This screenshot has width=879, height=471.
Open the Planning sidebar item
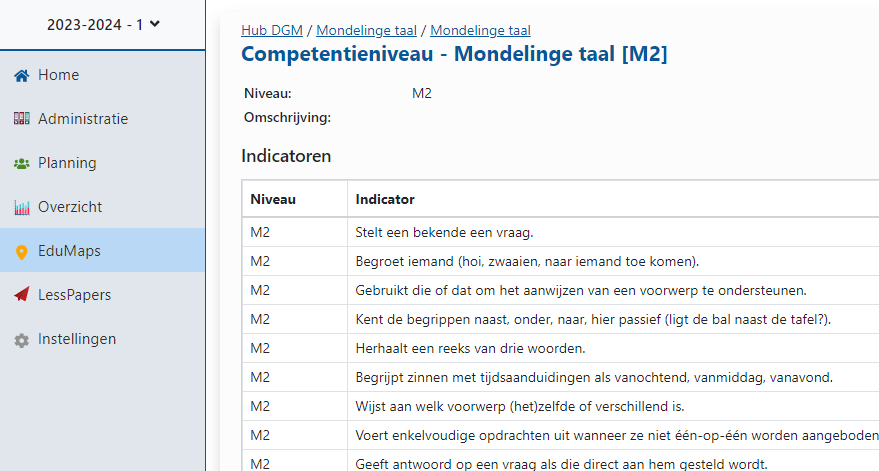pos(103,163)
